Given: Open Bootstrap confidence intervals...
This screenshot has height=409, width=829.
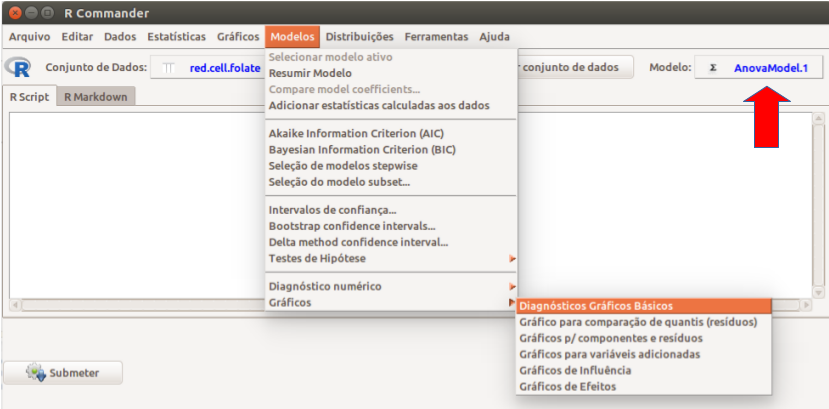Looking at the screenshot, I should pos(391,226).
